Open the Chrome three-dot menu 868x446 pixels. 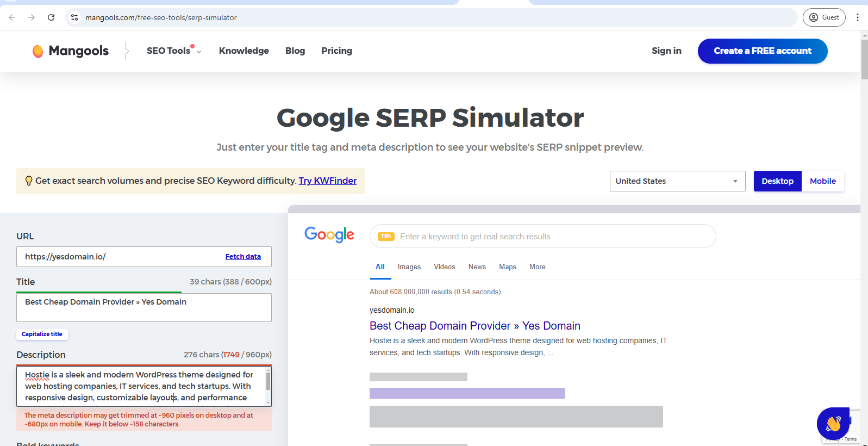858,17
